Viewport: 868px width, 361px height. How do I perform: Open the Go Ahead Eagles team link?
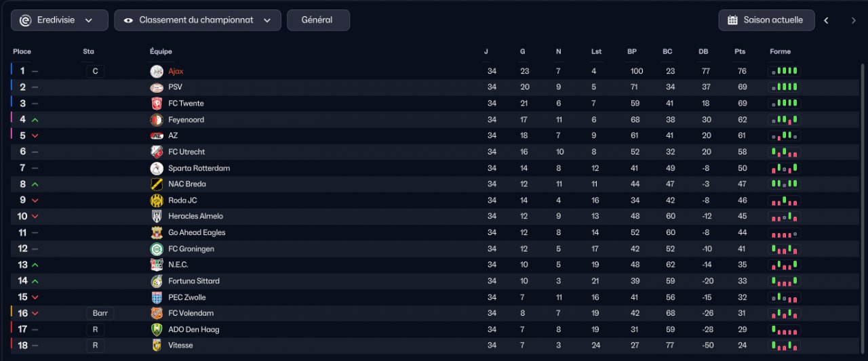click(x=197, y=232)
